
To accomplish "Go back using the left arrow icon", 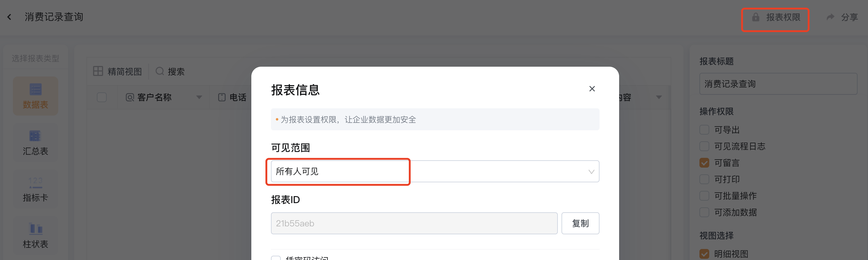I will pyautogui.click(x=10, y=17).
